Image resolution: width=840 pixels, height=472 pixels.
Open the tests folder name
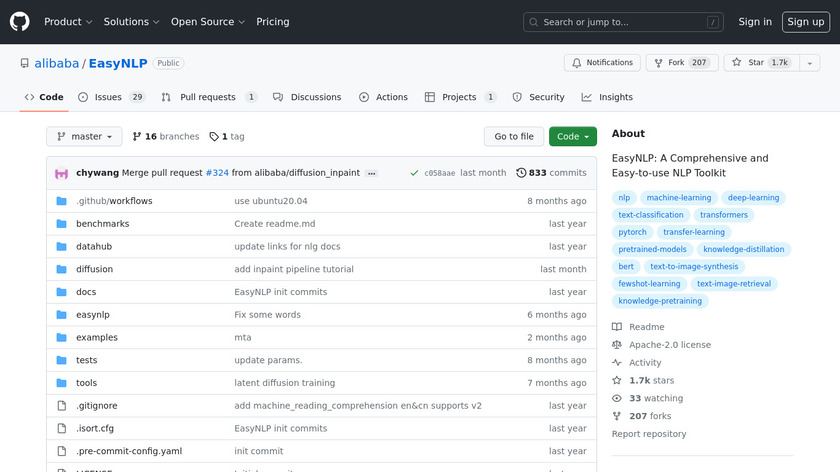click(87, 360)
